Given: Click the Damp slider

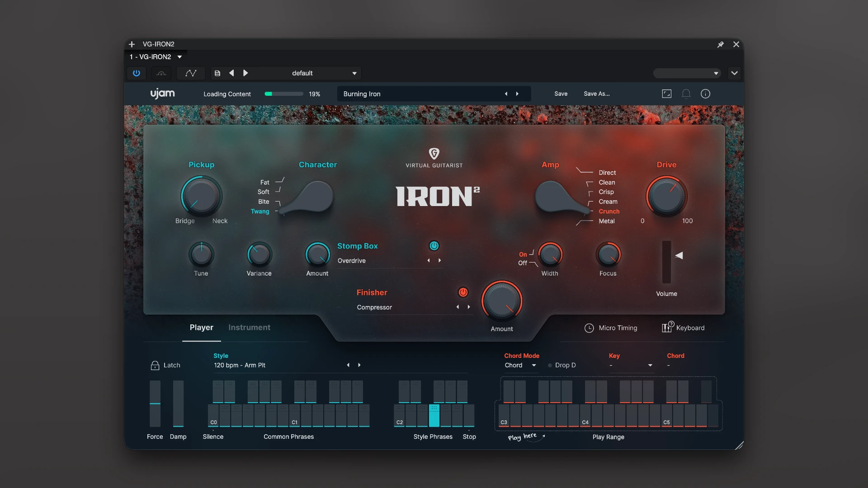Looking at the screenshot, I should coord(178,404).
